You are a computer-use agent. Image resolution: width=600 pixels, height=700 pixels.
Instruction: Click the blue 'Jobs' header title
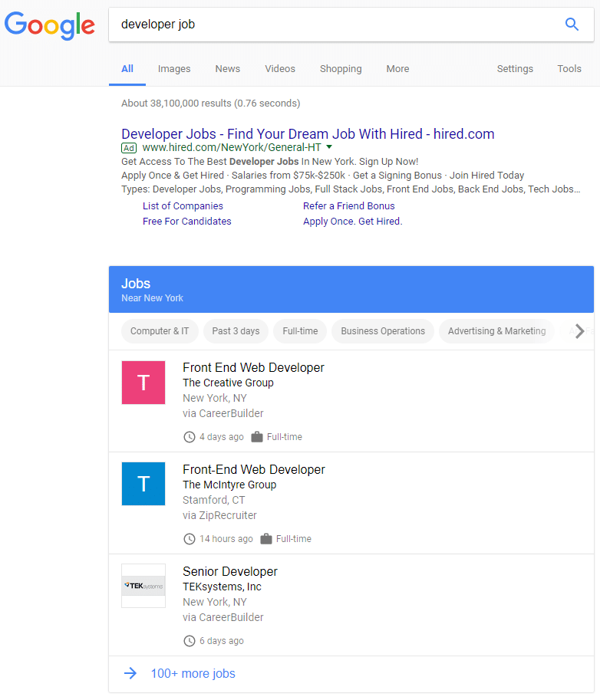click(136, 284)
